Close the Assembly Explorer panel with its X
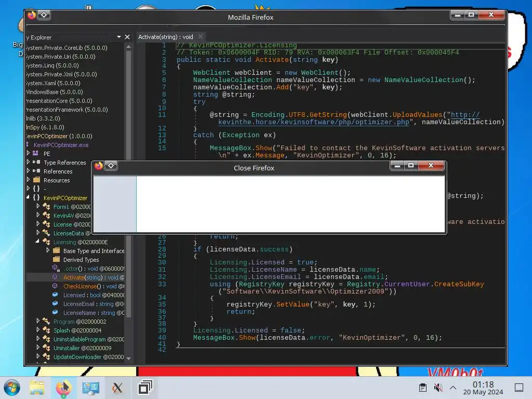The image size is (532, 399). [127, 37]
